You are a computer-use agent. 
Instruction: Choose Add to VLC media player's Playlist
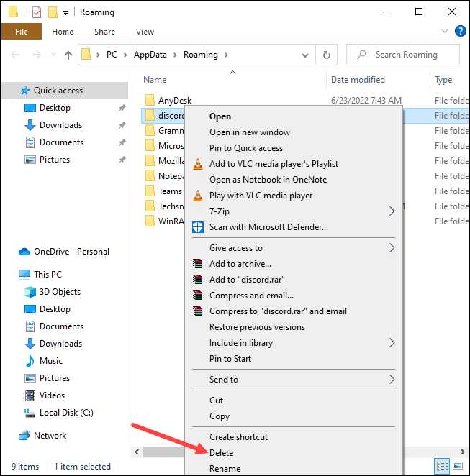click(274, 164)
